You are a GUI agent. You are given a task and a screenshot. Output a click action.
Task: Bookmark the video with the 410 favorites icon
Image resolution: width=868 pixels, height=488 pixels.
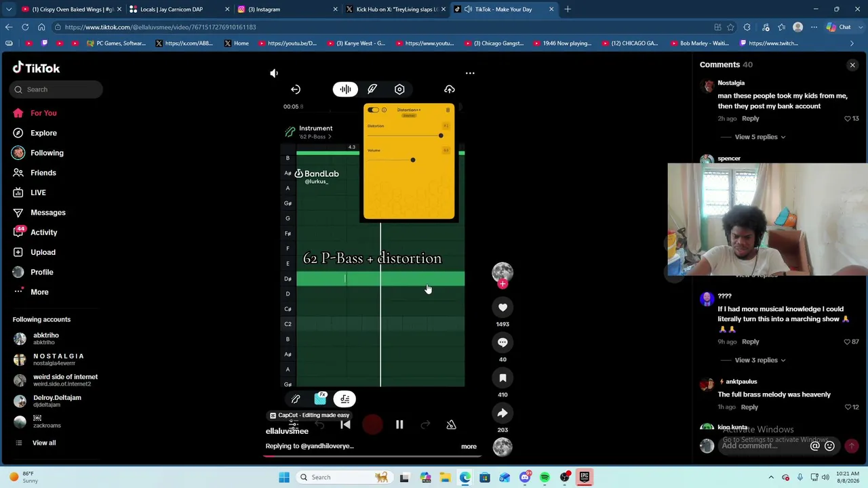coord(502,378)
